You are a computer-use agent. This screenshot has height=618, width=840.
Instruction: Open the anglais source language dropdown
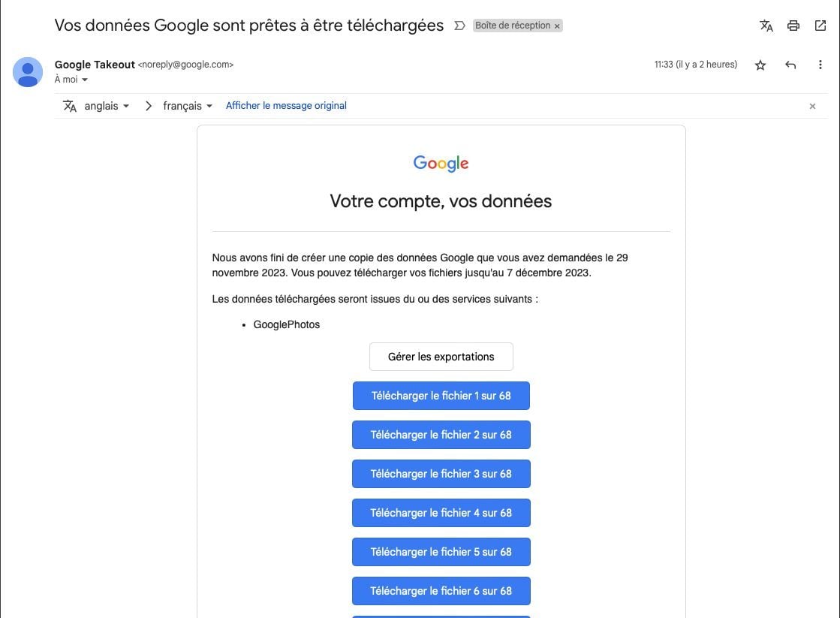(x=107, y=106)
